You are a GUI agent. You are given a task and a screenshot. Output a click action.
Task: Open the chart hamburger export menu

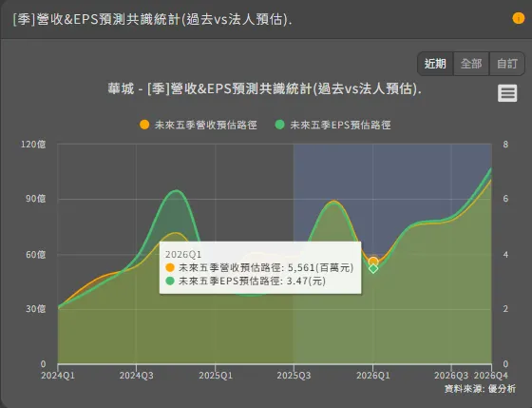tap(507, 93)
